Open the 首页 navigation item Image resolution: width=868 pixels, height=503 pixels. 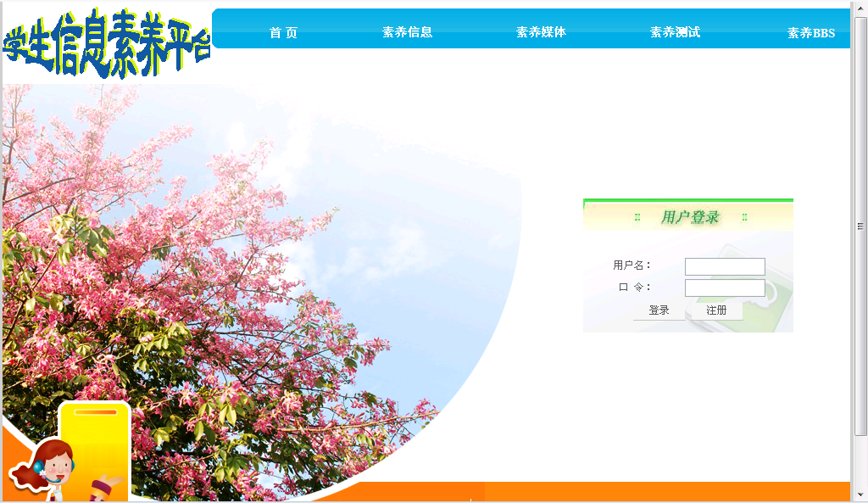(283, 32)
